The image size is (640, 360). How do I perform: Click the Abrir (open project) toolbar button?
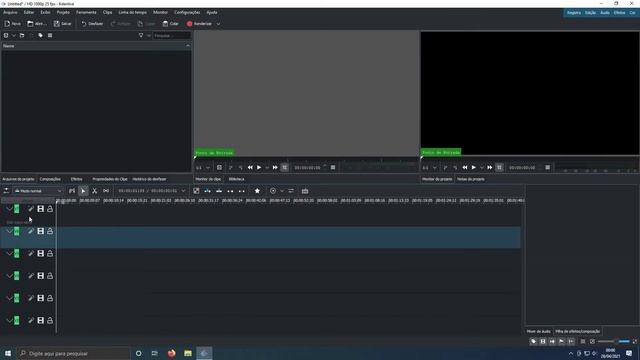coord(37,24)
